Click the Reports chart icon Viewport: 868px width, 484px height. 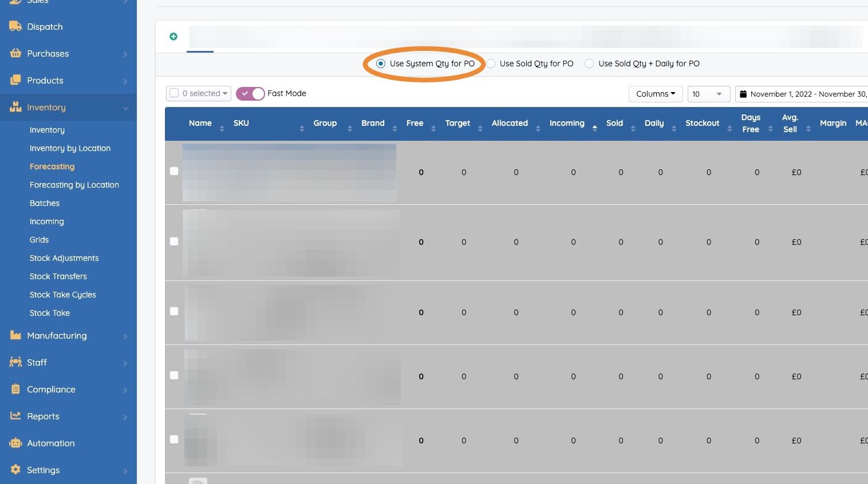point(15,416)
